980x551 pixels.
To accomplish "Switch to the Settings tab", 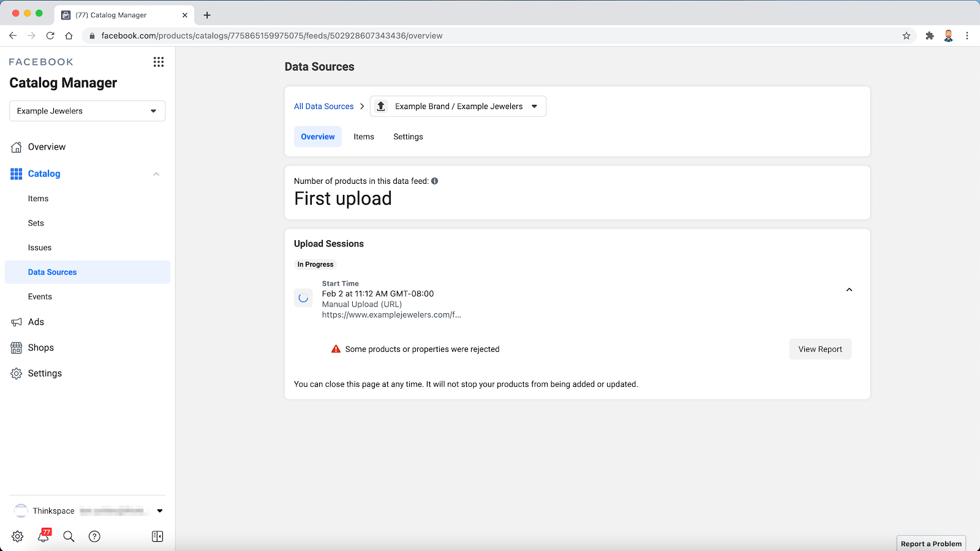I will pos(408,137).
